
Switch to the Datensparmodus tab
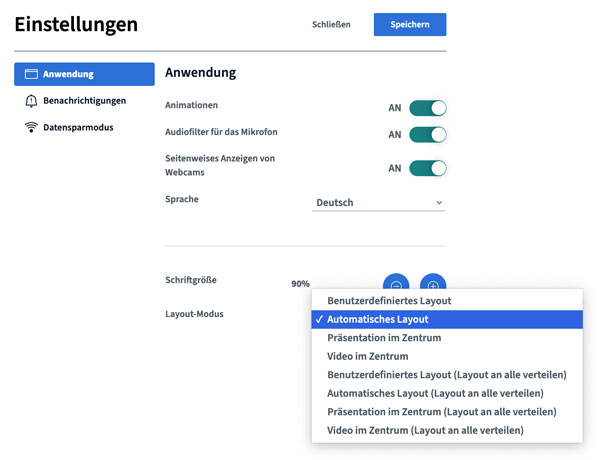point(77,127)
